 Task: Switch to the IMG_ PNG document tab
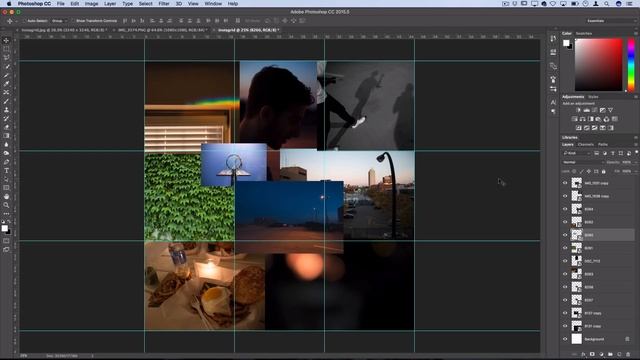pyautogui.click(x=163, y=30)
